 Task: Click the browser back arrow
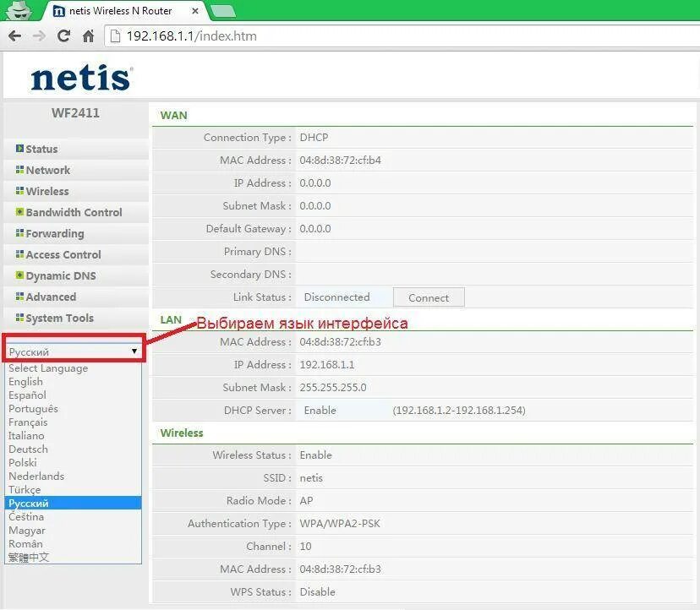tap(14, 36)
